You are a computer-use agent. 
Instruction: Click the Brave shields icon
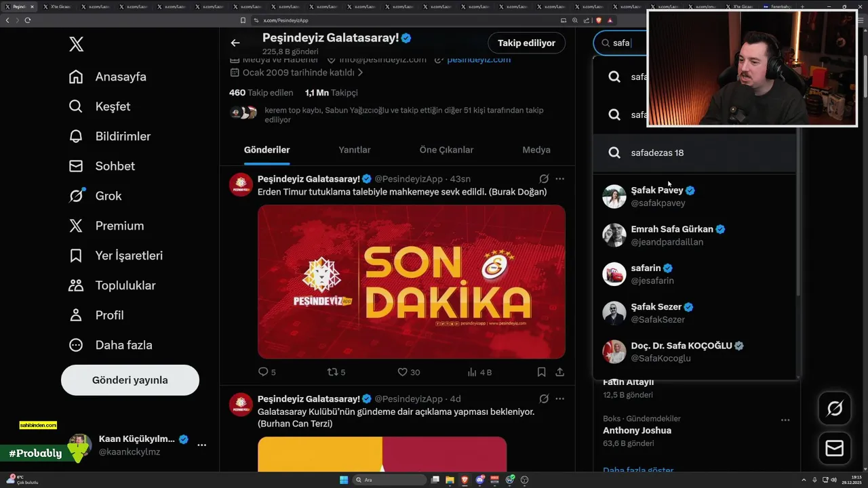(x=598, y=20)
